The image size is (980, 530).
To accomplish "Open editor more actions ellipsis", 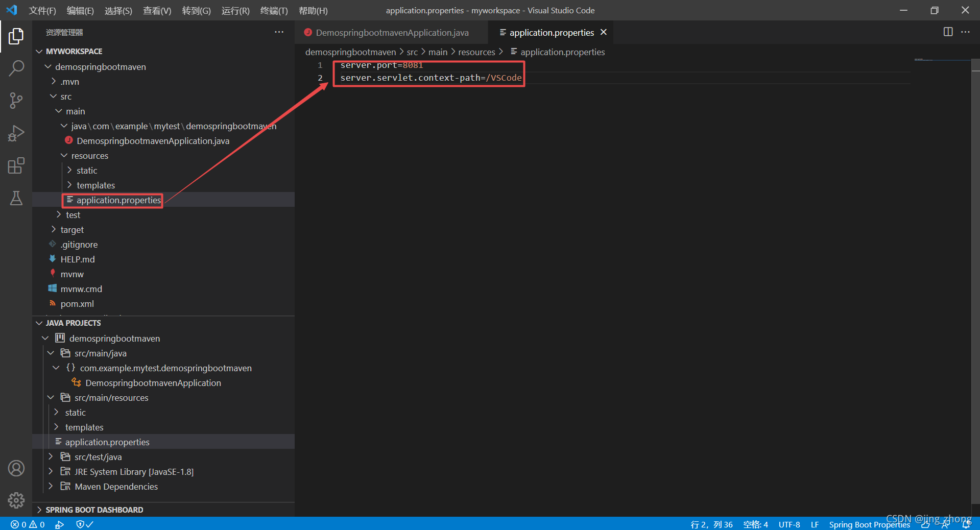I will coord(965,32).
